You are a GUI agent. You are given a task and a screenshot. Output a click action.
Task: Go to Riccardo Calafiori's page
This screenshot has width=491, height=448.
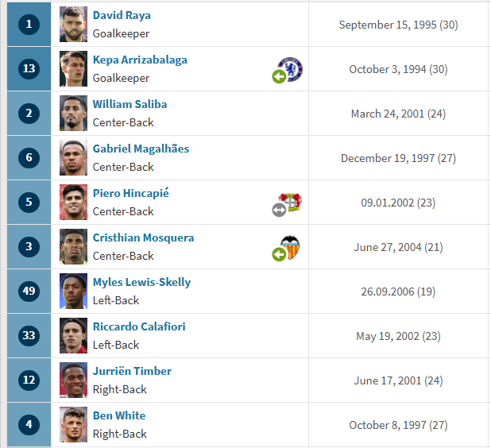[139, 326]
